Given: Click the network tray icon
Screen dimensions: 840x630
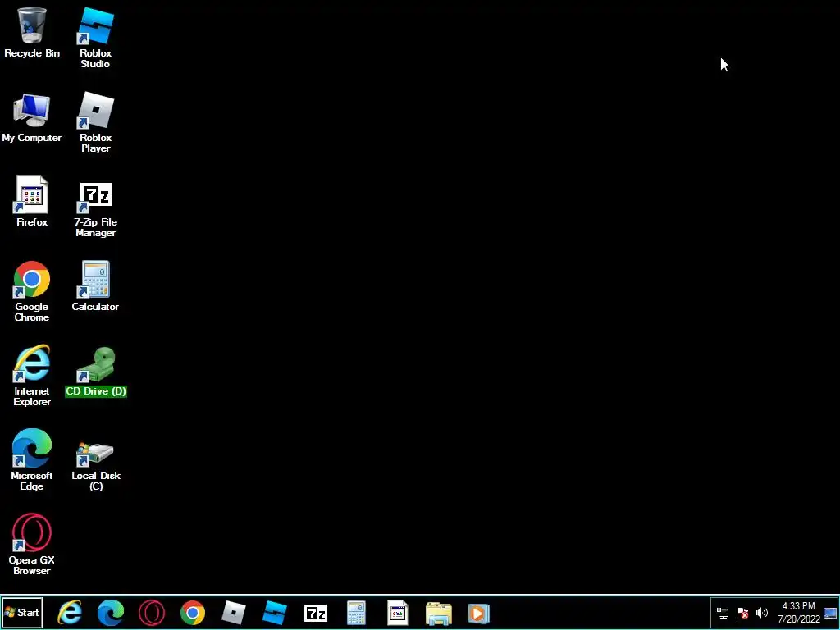Looking at the screenshot, I should pyautogui.click(x=723, y=613).
